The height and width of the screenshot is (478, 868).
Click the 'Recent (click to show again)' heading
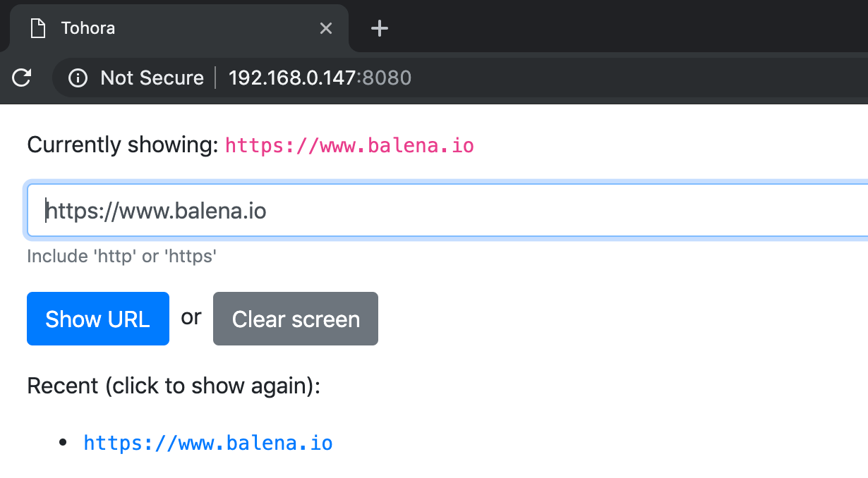(x=173, y=386)
